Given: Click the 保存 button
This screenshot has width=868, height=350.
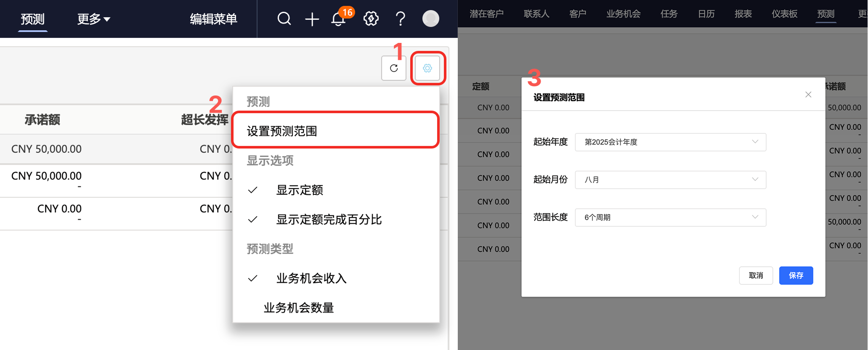Looking at the screenshot, I should [x=796, y=276].
